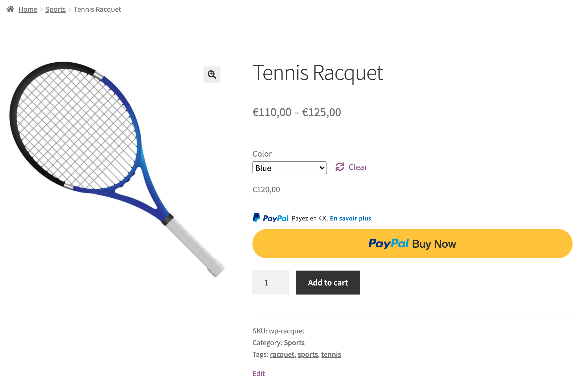Screen dimensions: 588x384
Task: Open the tennis tag link
Action: 331,354
